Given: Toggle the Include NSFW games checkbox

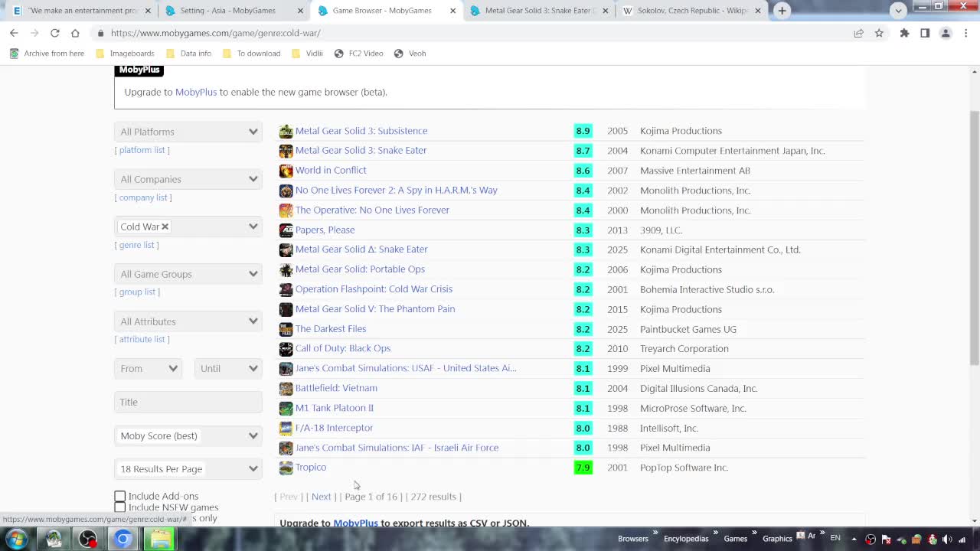Looking at the screenshot, I should (x=120, y=507).
